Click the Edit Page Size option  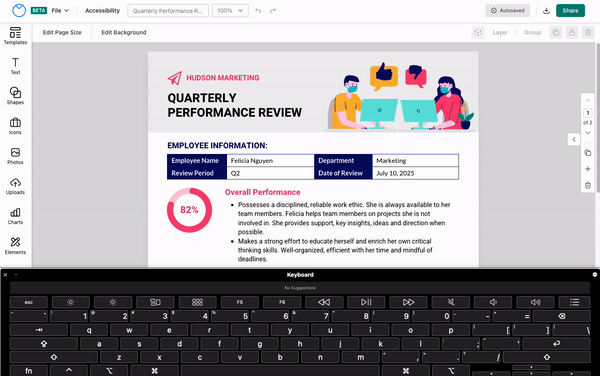coord(62,33)
